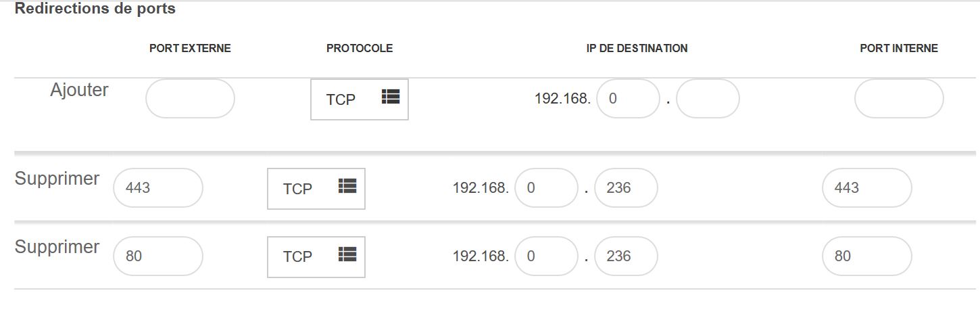Select the external port field containing 443
This screenshot has width=980, height=316.
click(158, 187)
